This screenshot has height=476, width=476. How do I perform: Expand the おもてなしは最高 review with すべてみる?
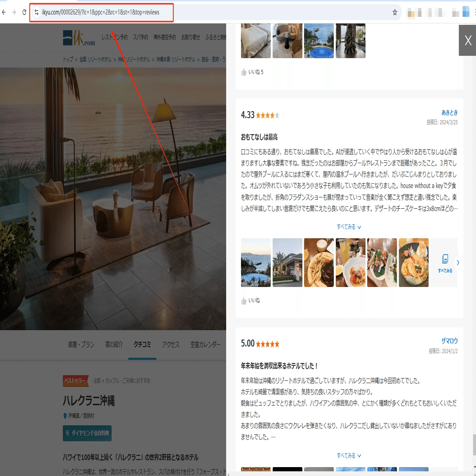click(x=349, y=227)
